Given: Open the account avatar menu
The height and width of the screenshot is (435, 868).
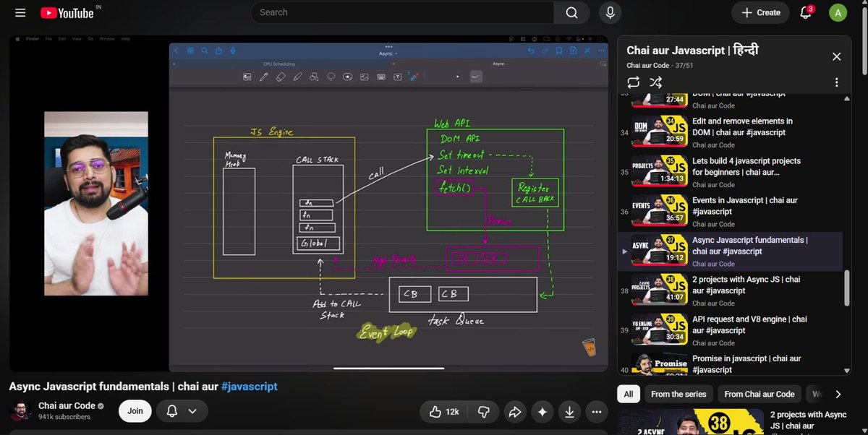Looking at the screenshot, I should (x=837, y=12).
